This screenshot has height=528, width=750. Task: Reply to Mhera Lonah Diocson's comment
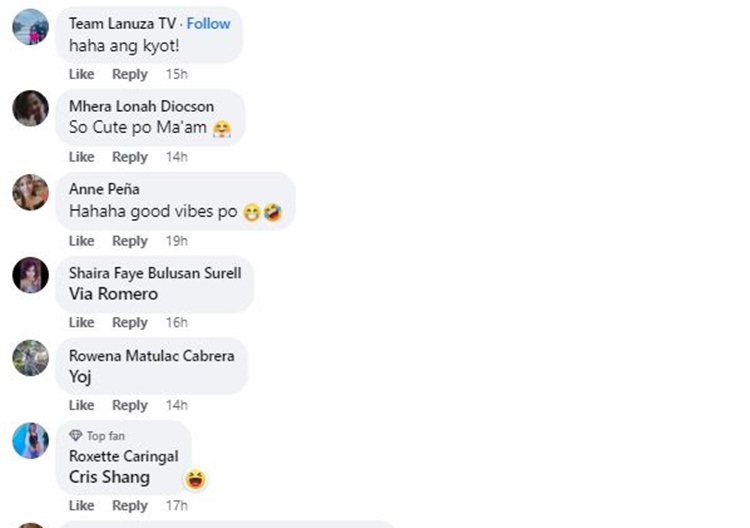pos(129,157)
